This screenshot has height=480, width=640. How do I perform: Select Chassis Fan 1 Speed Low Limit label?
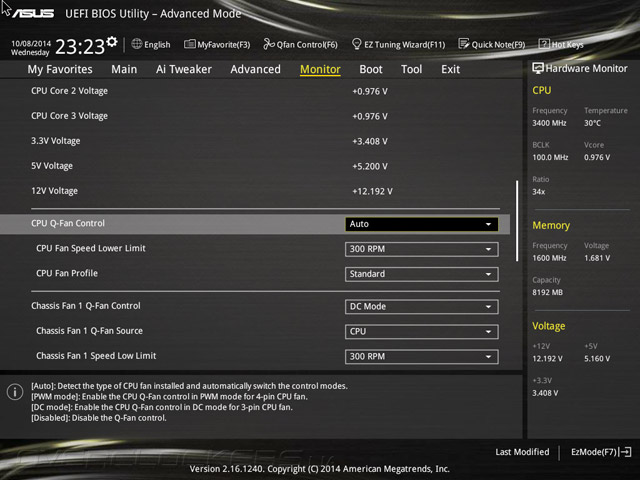(96, 356)
